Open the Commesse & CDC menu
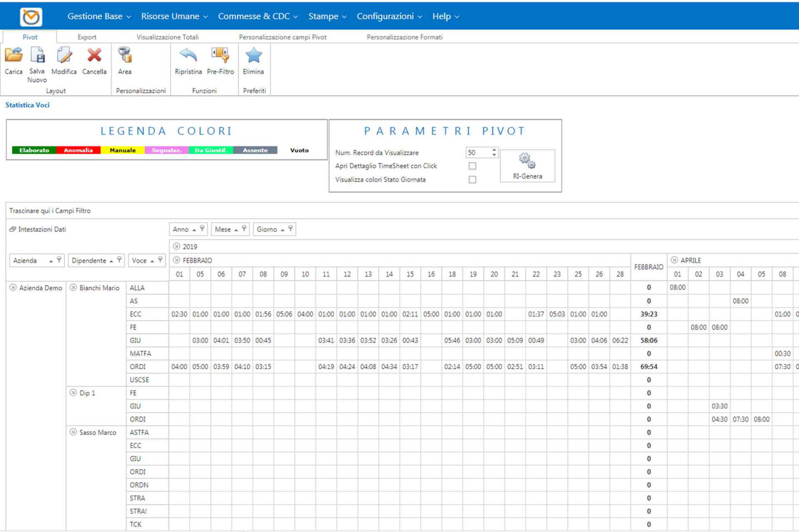This screenshot has width=799, height=532. coord(258,16)
